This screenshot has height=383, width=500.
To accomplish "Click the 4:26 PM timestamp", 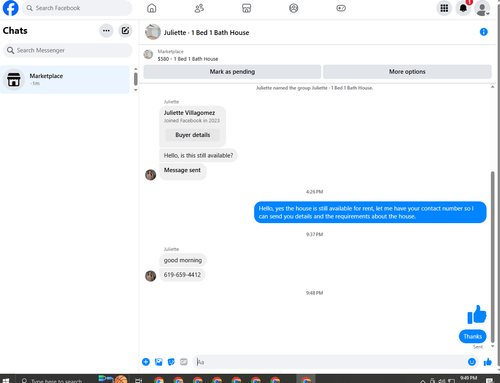I will pyautogui.click(x=314, y=192).
